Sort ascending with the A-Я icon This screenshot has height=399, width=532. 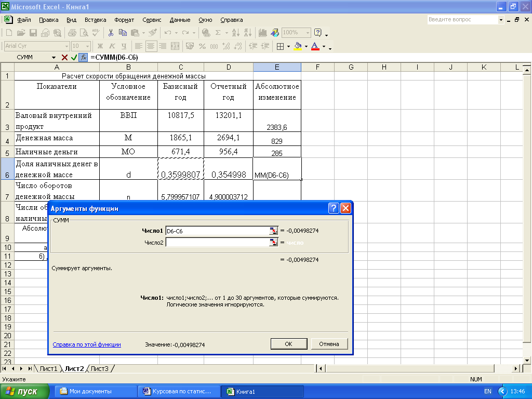click(x=235, y=33)
